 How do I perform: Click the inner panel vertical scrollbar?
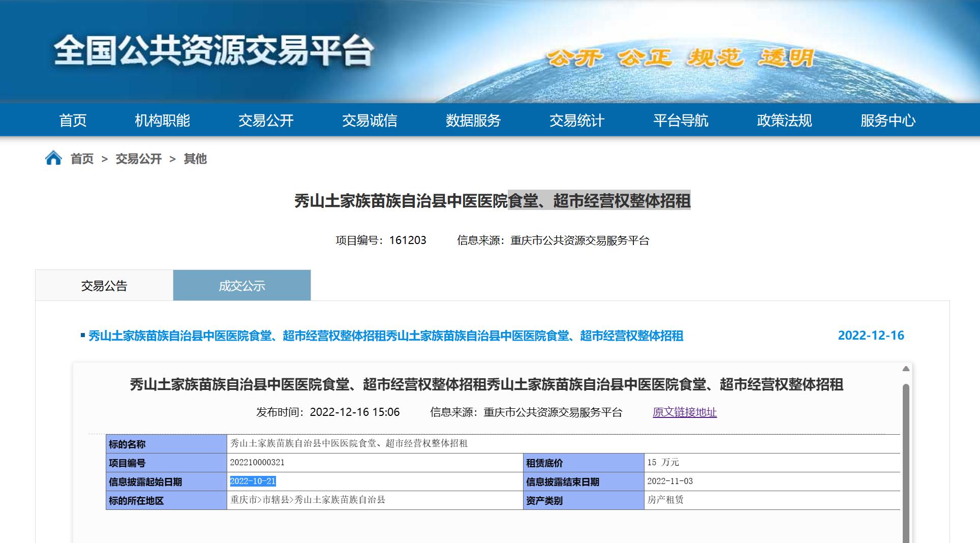[x=906, y=458]
